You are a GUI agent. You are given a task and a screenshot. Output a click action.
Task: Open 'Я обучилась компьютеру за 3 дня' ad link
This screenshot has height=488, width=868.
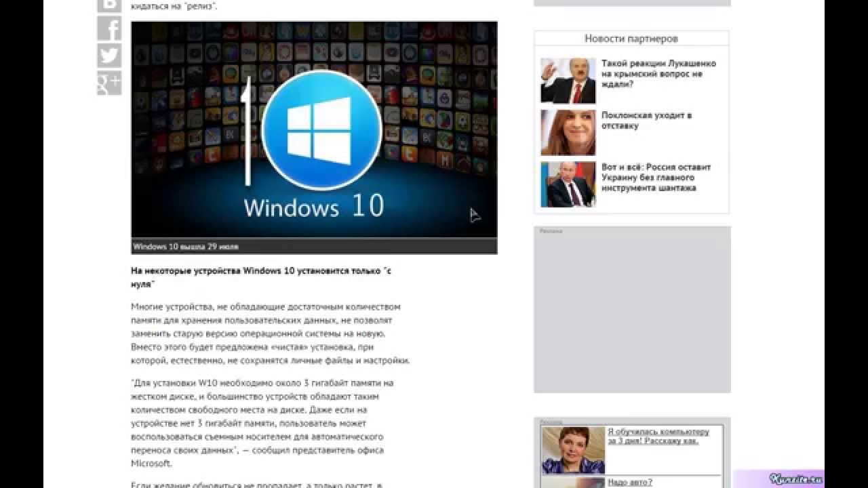tap(658, 436)
